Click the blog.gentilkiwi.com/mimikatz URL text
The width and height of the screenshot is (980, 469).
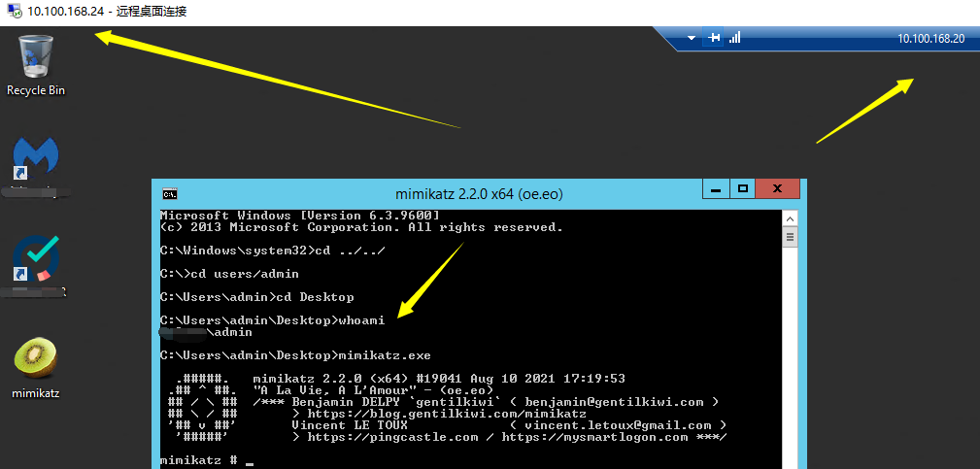click(x=447, y=414)
